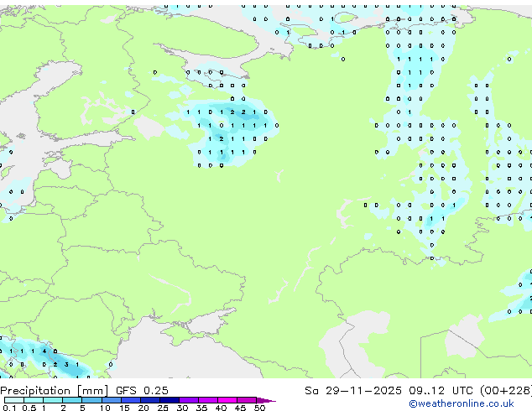Click the 0.1 to 0.5 mm legend swatch
Image resolution: width=532 pixels, height=411 pixels.
tap(14, 400)
